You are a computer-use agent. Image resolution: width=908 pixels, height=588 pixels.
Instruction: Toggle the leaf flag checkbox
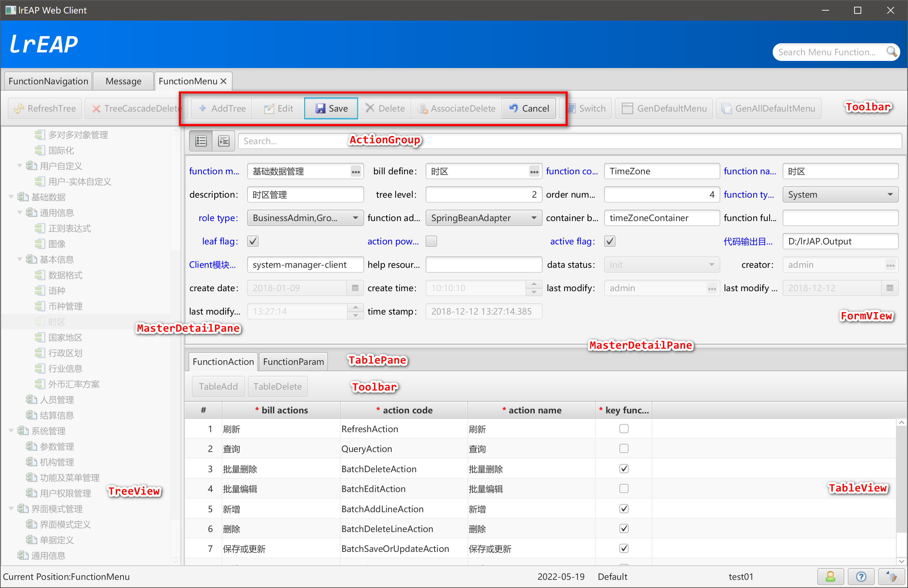[x=253, y=241]
